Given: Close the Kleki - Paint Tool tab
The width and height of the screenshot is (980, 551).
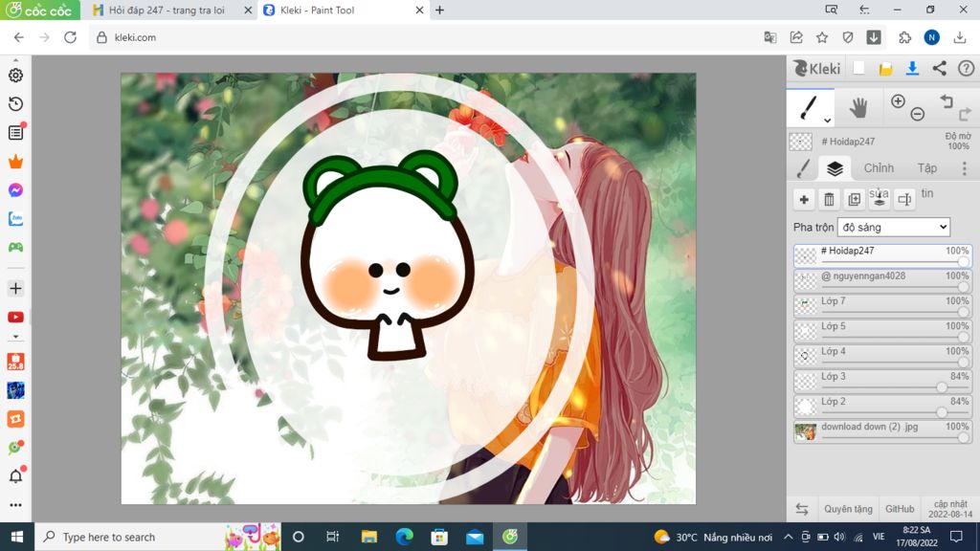Looking at the screenshot, I should tap(419, 10).
